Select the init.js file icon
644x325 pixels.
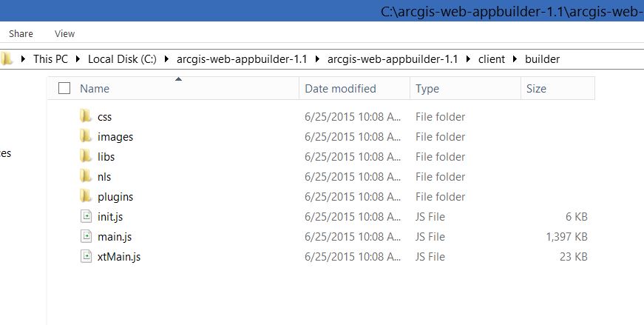click(87, 217)
